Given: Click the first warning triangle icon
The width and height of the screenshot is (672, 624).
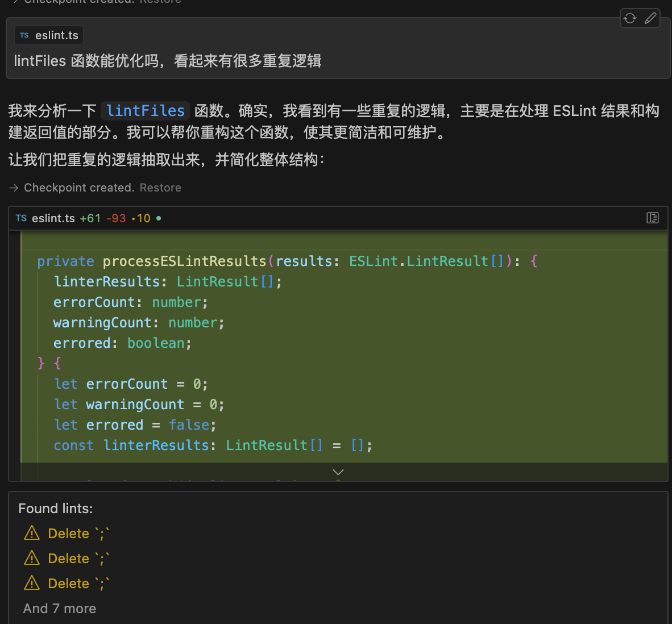Looking at the screenshot, I should tap(32, 533).
